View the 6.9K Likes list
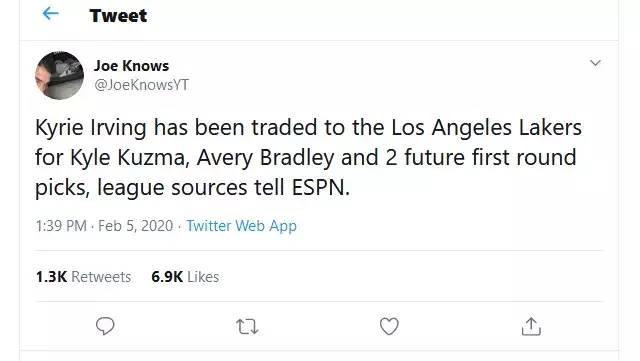Screen dimensions: 640x361 185,277
